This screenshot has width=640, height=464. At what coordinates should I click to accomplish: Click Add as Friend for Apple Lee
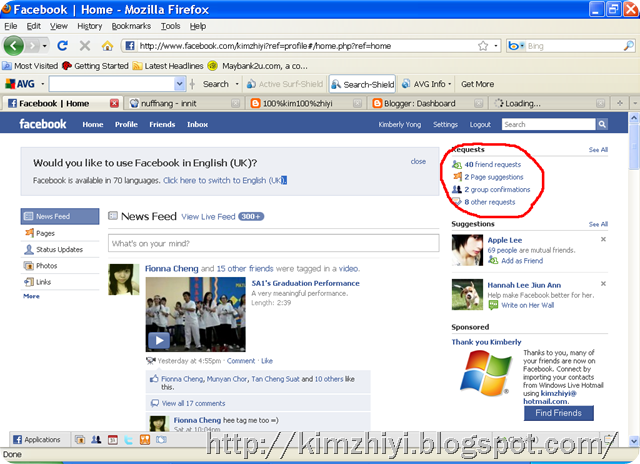(x=522, y=261)
